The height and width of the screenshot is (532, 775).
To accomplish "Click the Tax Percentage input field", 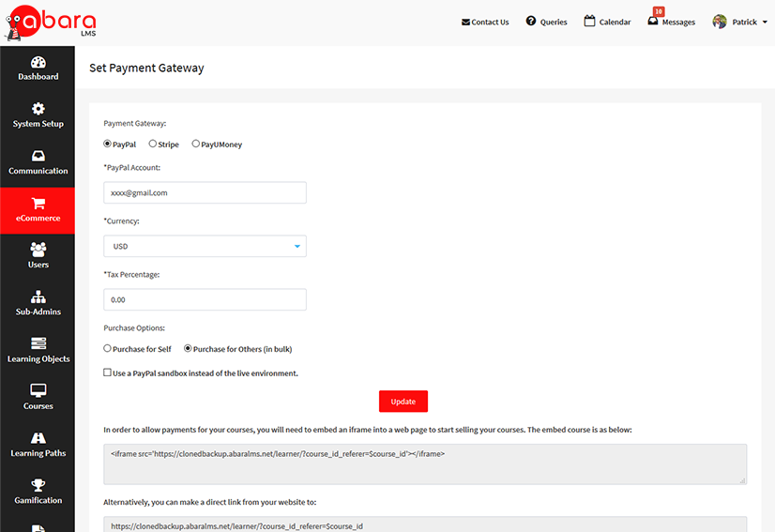I will (205, 299).
